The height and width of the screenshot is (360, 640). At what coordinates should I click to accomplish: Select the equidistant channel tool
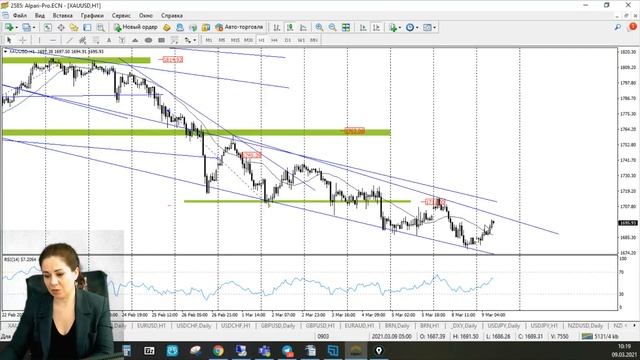click(x=82, y=40)
